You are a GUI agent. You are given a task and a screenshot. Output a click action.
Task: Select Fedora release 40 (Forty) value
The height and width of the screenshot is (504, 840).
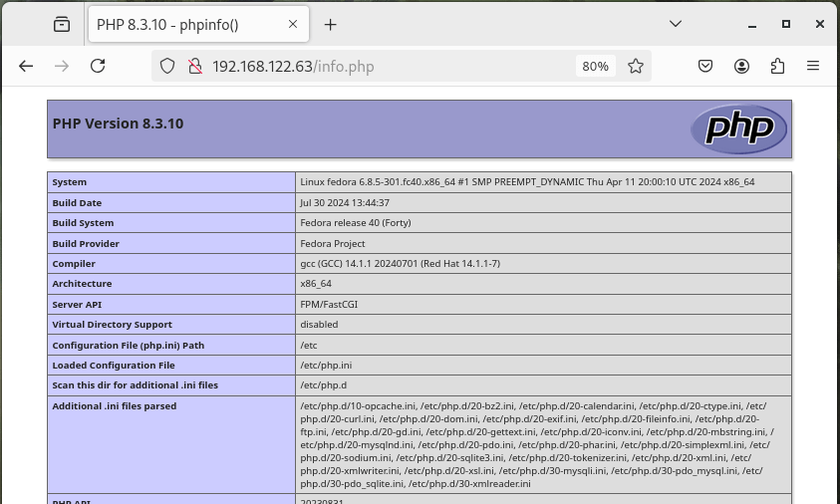[355, 223]
